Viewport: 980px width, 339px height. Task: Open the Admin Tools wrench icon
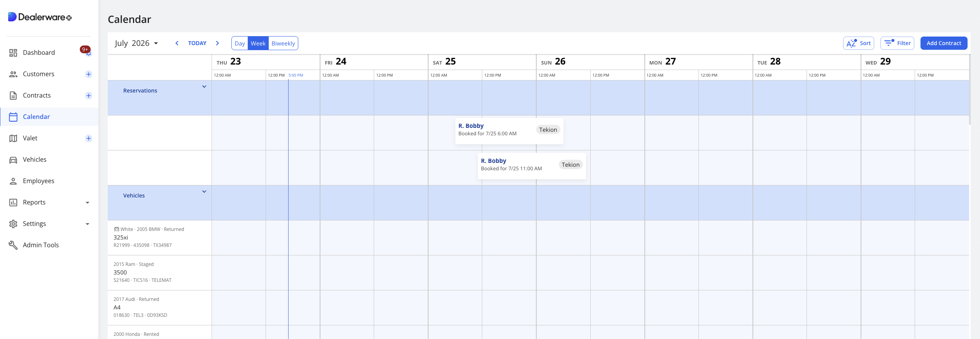(x=13, y=245)
